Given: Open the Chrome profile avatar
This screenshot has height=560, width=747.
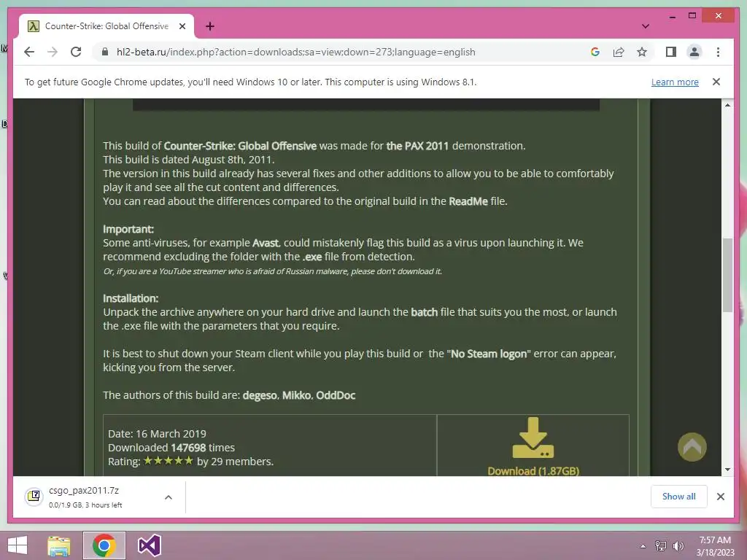Looking at the screenshot, I should coord(694,52).
